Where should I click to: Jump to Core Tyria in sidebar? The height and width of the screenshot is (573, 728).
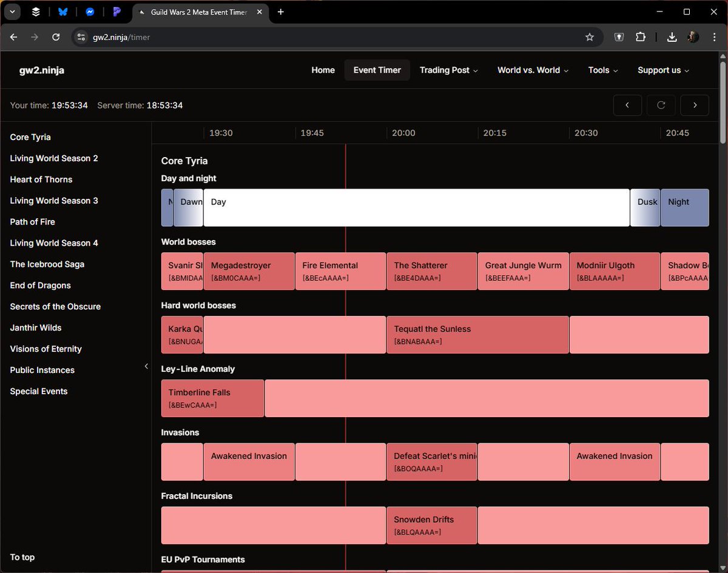pyautogui.click(x=30, y=137)
